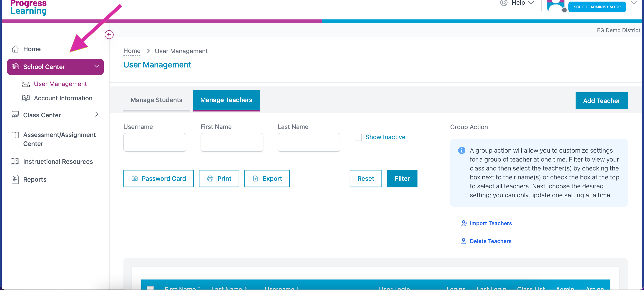Screen dimensions: 644x290
Task: Click the School Administrator badge
Action: [597, 7]
